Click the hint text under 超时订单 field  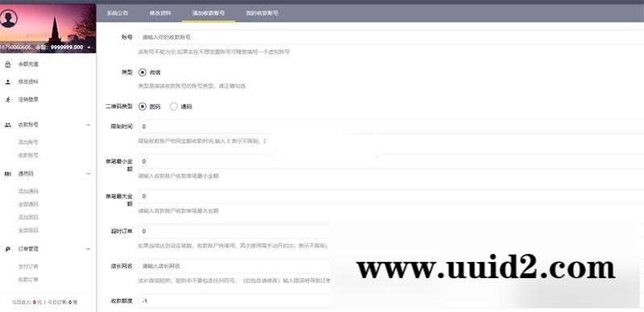pyautogui.click(x=233, y=246)
